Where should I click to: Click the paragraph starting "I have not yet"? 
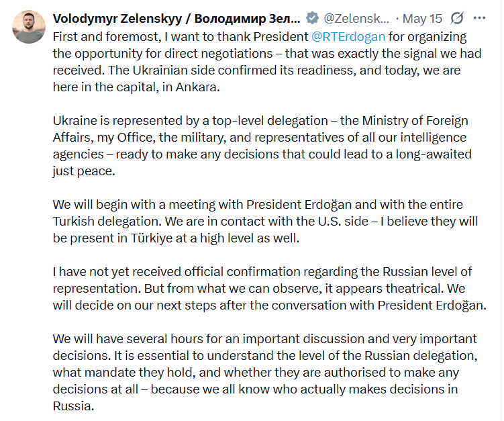point(269,289)
